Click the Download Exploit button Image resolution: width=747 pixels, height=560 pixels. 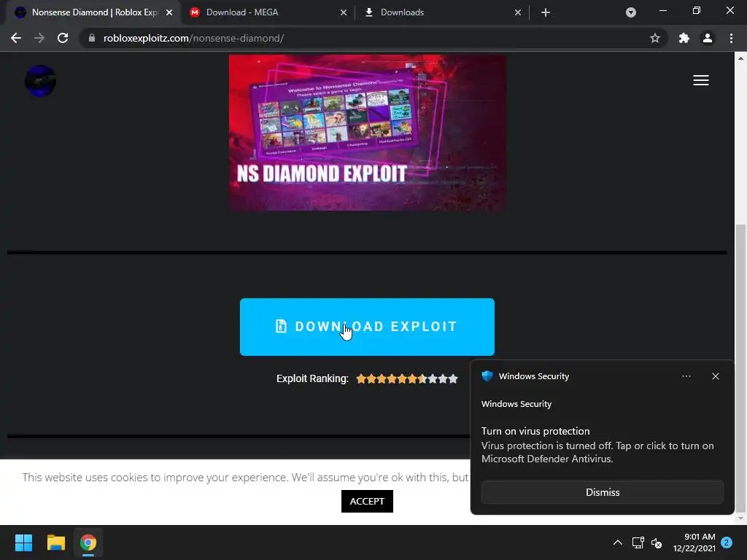367,327
